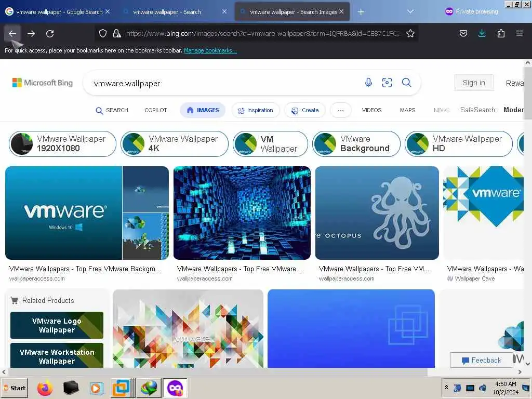Select 'VMware Logo Wallpaper' related product
Screen dimensions: 532x399
coord(57,325)
